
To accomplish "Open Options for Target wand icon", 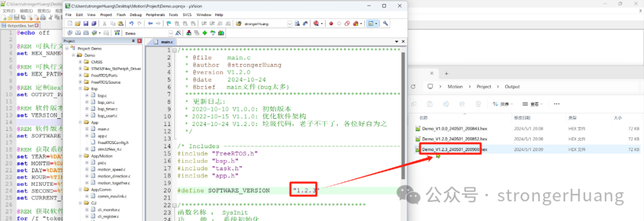I will [178, 33].
